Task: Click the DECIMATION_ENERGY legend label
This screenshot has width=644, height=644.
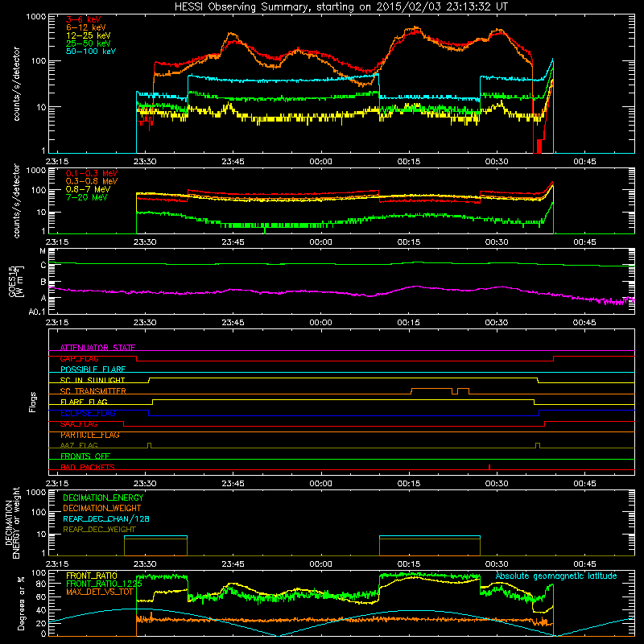Action: [103, 497]
